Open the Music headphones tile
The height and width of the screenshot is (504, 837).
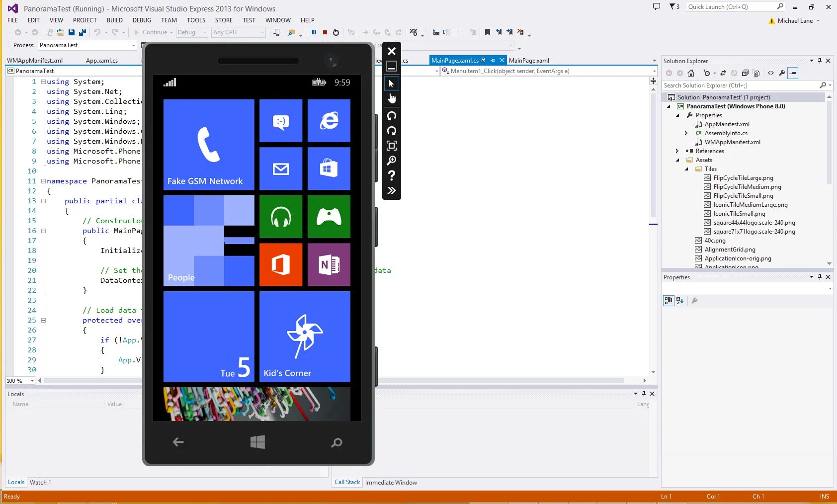[x=281, y=217]
